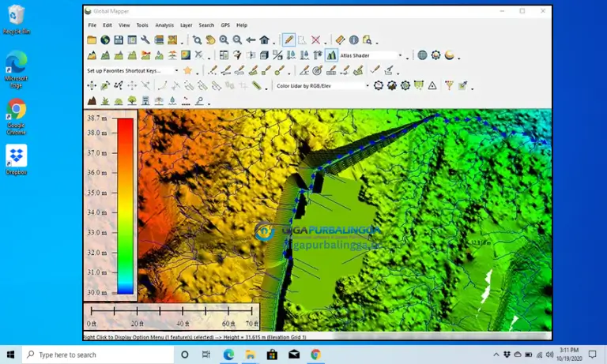Expand toolbar options arrow after the home icon
This screenshot has height=364, width=607.
[273, 42]
